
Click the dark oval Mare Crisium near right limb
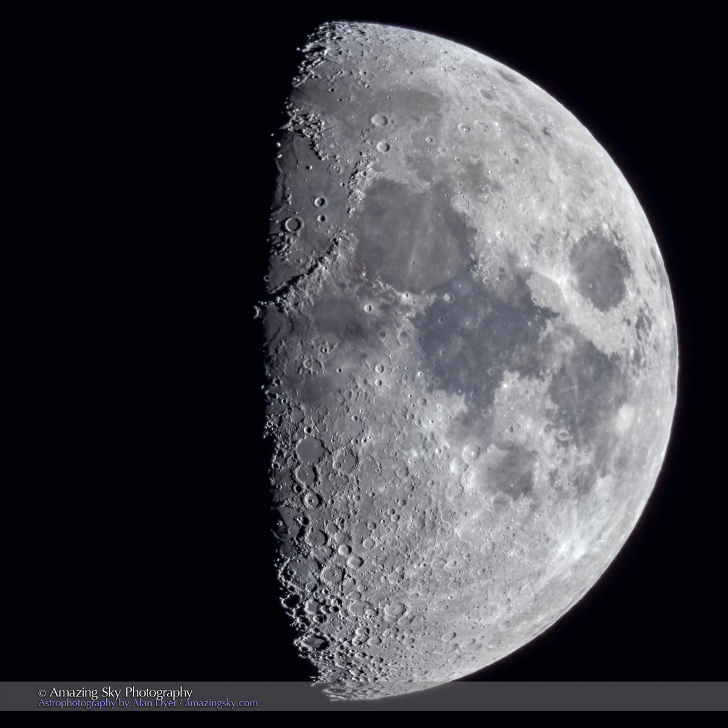(x=598, y=271)
